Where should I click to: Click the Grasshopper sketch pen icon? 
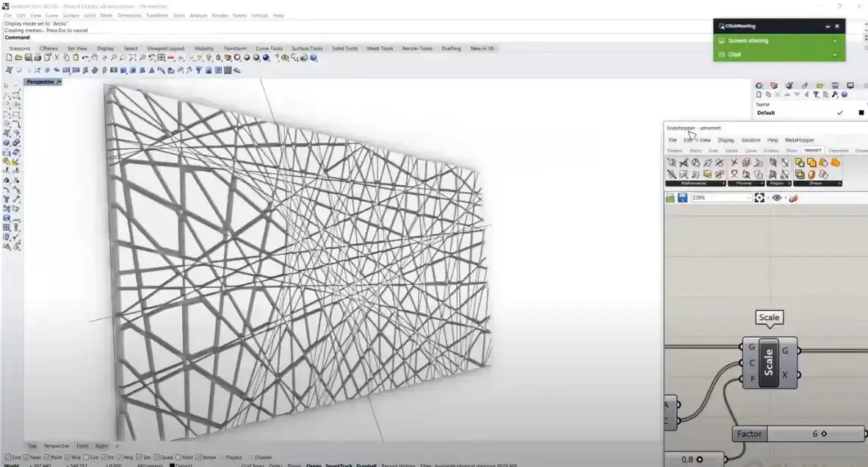click(793, 198)
